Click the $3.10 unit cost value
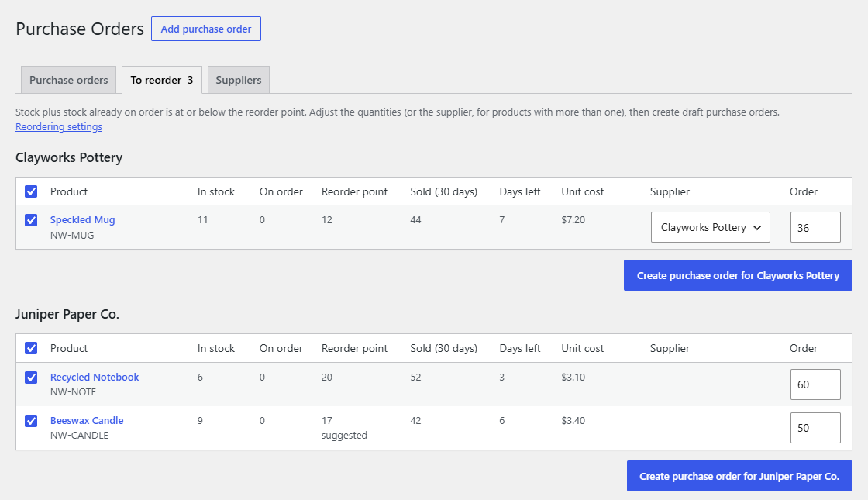The width and height of the screenshot is (868, 500). (x=573, y=377)
